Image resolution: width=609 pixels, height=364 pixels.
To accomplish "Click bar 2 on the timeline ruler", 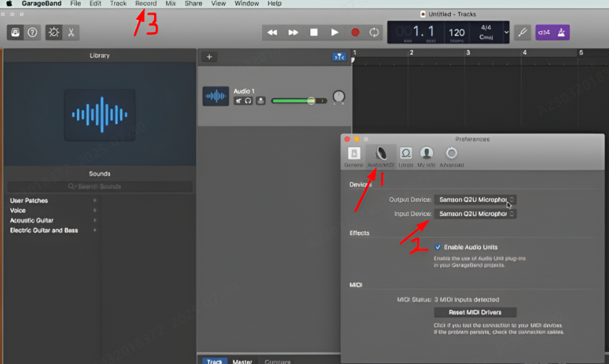I will point(412,53).
